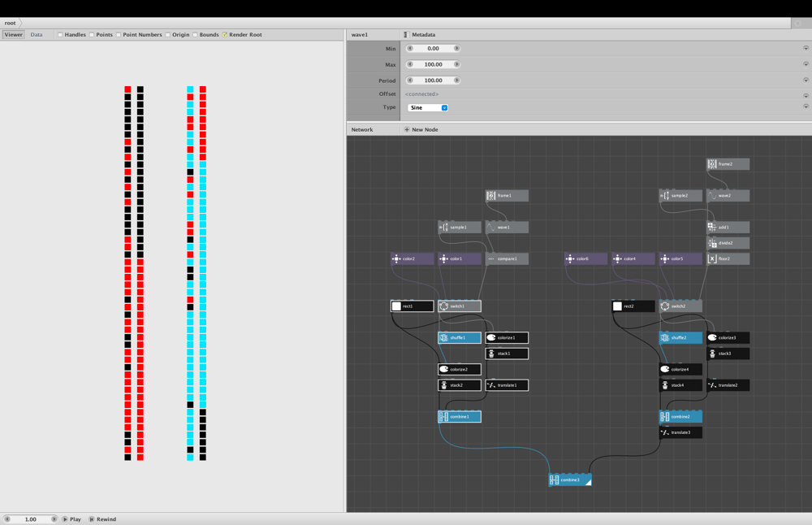Enable the Points checkbox
The image size is (812, 525).
(x=92, y=35)
